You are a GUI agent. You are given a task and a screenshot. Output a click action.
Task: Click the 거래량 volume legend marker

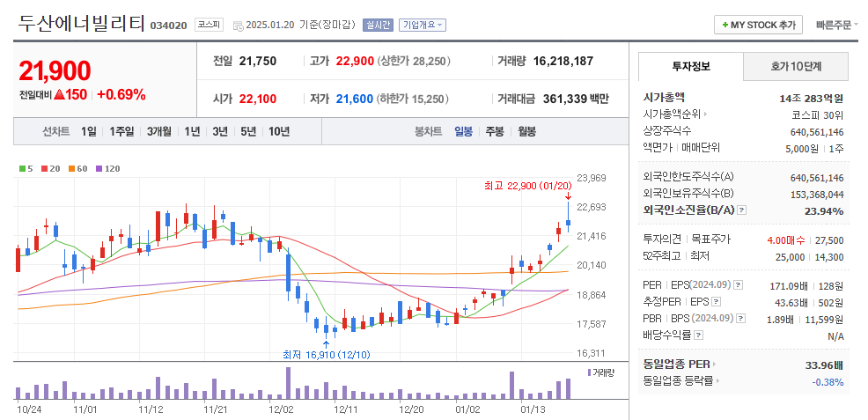590,372
